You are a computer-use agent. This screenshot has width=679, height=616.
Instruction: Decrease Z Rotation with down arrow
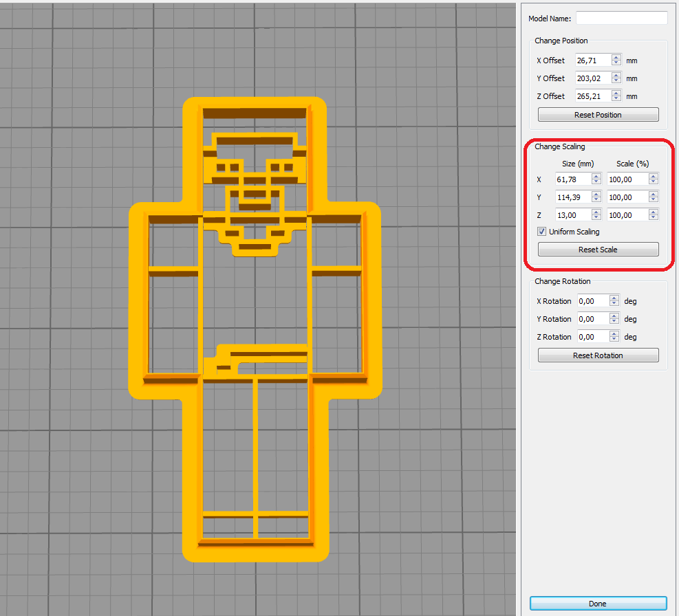tap(614, 340)
